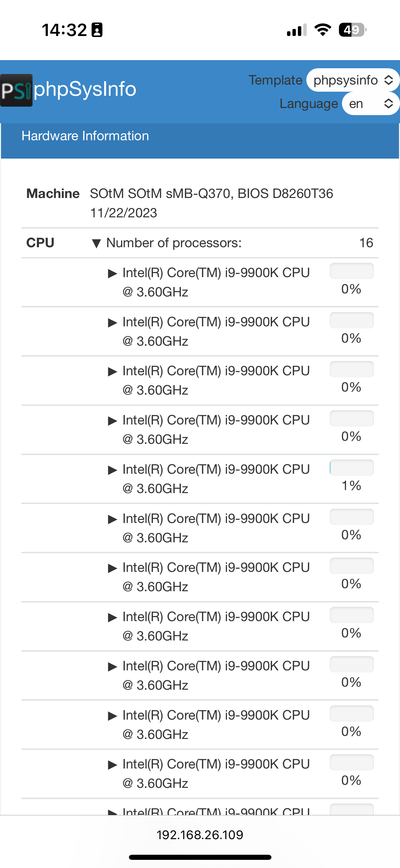
Task: Expand the third i9-9900K CPU entry
Action: click(x=112, y=372)
